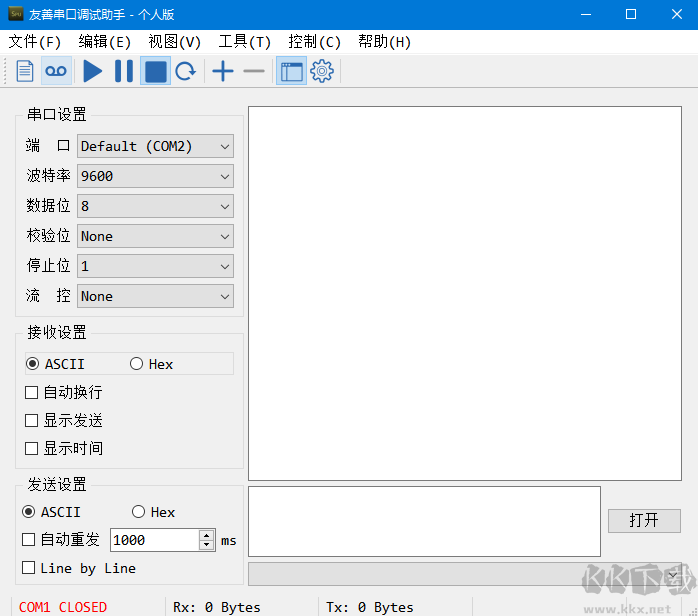698x616 pixels.
Task: Expand the 波特率 baud rate dropdown
Action: (x=155, y=176)
